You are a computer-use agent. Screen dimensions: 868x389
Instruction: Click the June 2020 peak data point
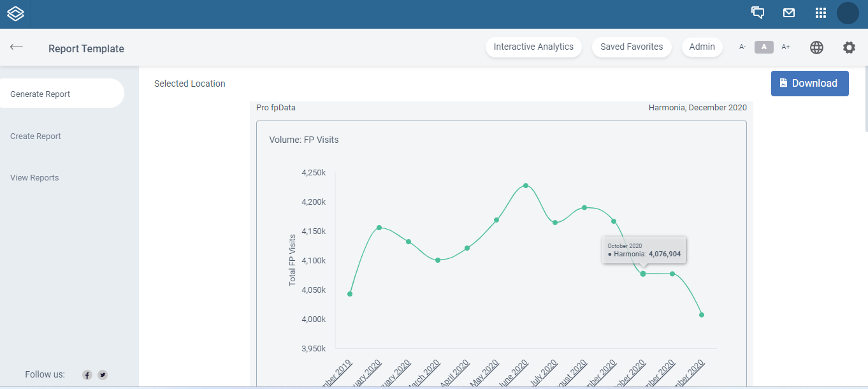pyautogui.click(x=526, y=186)
